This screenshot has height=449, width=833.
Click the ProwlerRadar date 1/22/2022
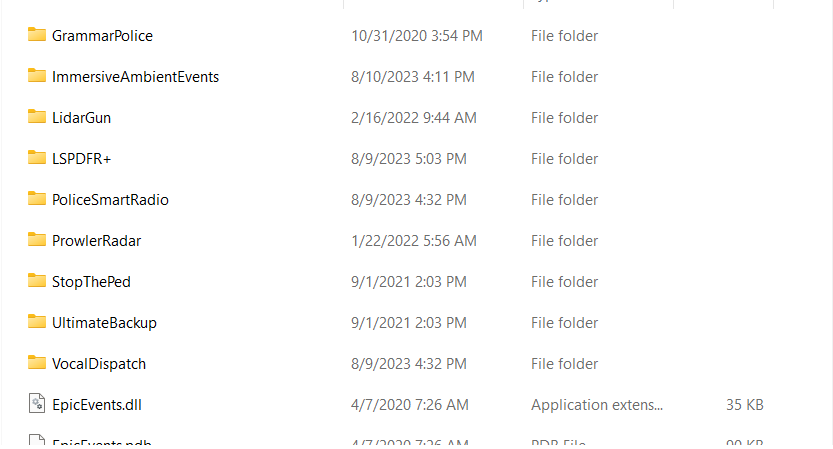413,241
